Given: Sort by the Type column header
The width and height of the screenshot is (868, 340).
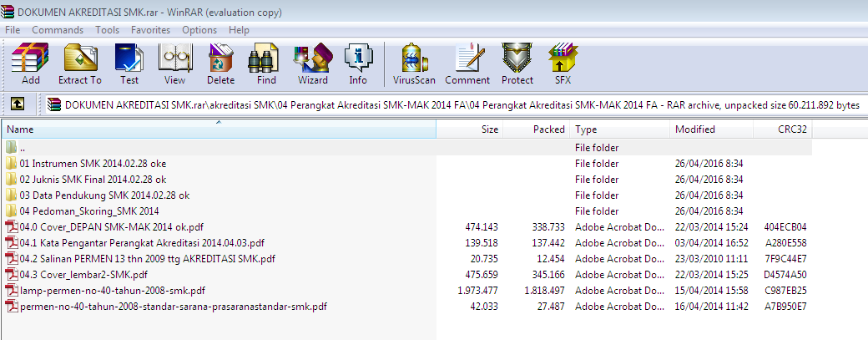Looking at the screenshot, I should click(x=619, y=129).
